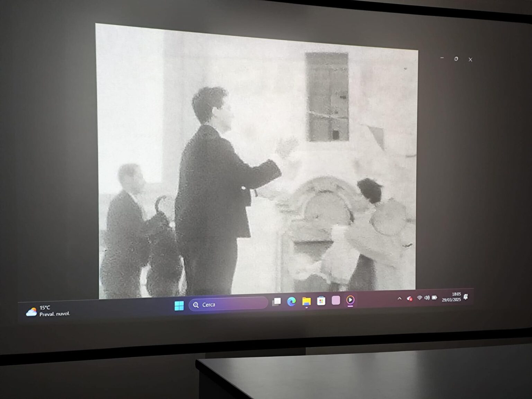Close the video player window
The height and width of the screenshot is (399, 532).
tap(470, 60)
